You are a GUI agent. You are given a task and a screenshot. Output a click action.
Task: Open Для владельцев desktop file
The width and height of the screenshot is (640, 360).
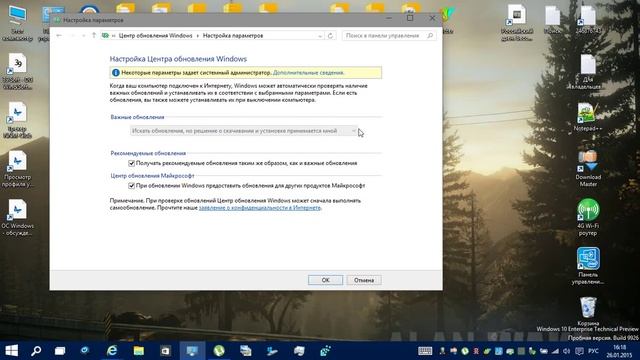(588, 72)
